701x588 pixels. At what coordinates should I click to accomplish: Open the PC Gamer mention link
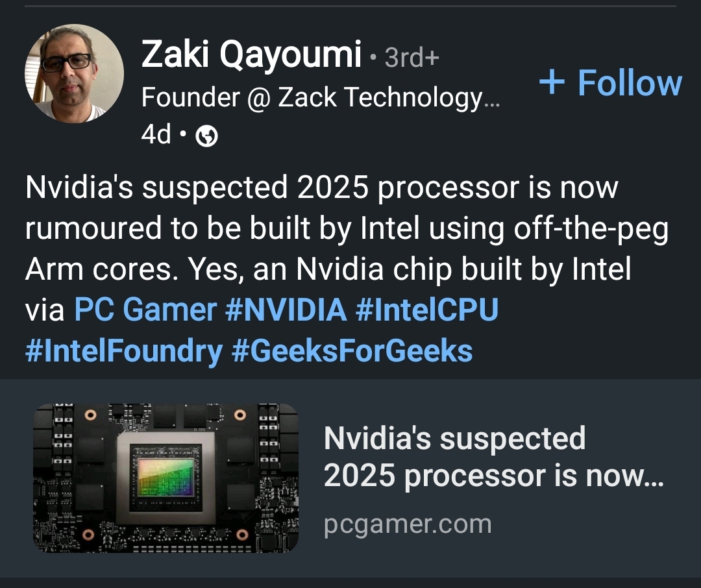(145, 310)
